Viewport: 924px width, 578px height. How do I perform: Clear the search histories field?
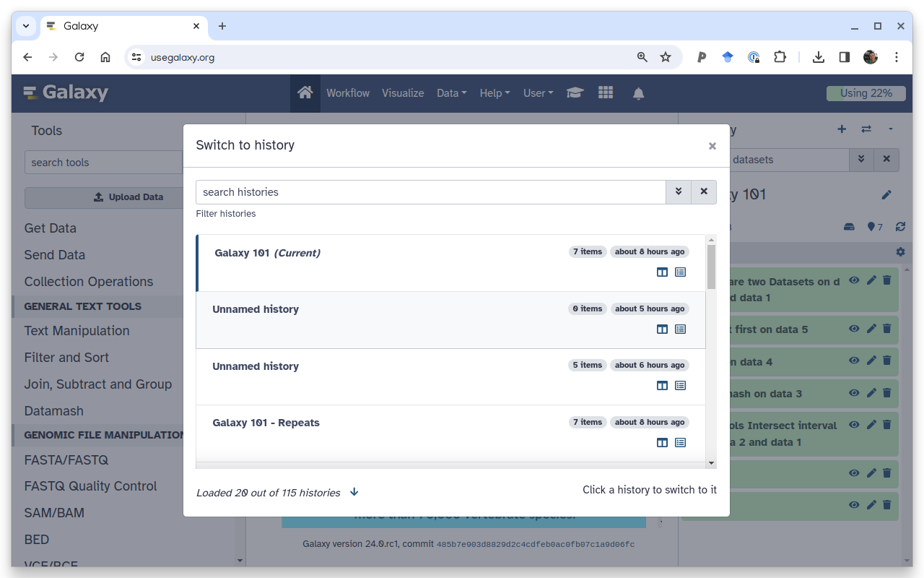(x=704, y=192)
